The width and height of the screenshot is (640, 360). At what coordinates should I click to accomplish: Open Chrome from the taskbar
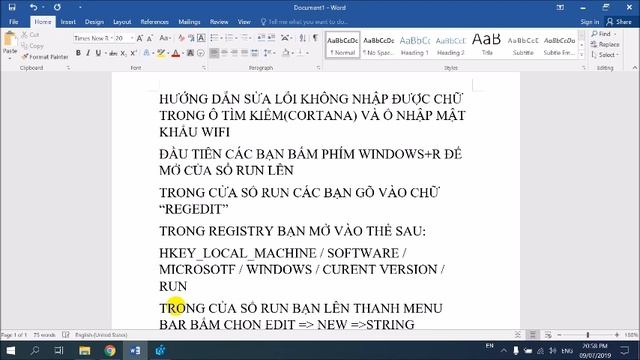(x=109, y=351)
